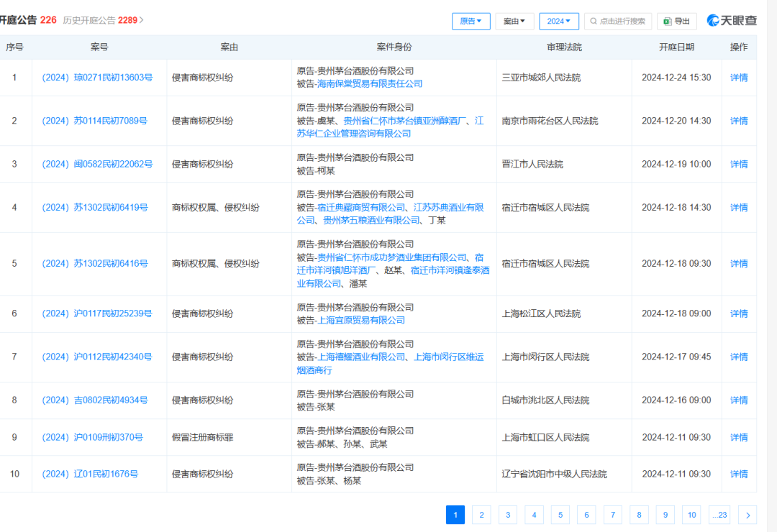Click the search box 点击进行搜索
Image resolution: width=777 pixels, height=532 pixels.
618,22
